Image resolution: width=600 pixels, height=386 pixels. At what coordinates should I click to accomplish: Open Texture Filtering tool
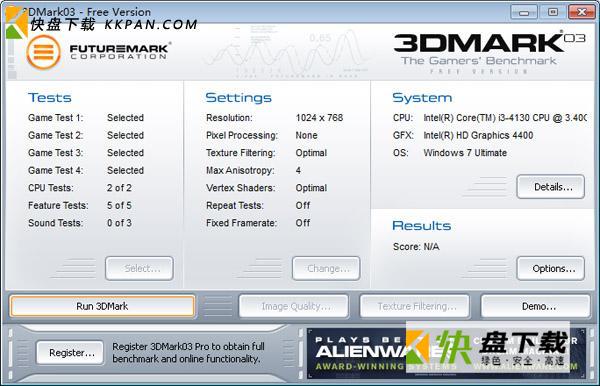[415, 306]
